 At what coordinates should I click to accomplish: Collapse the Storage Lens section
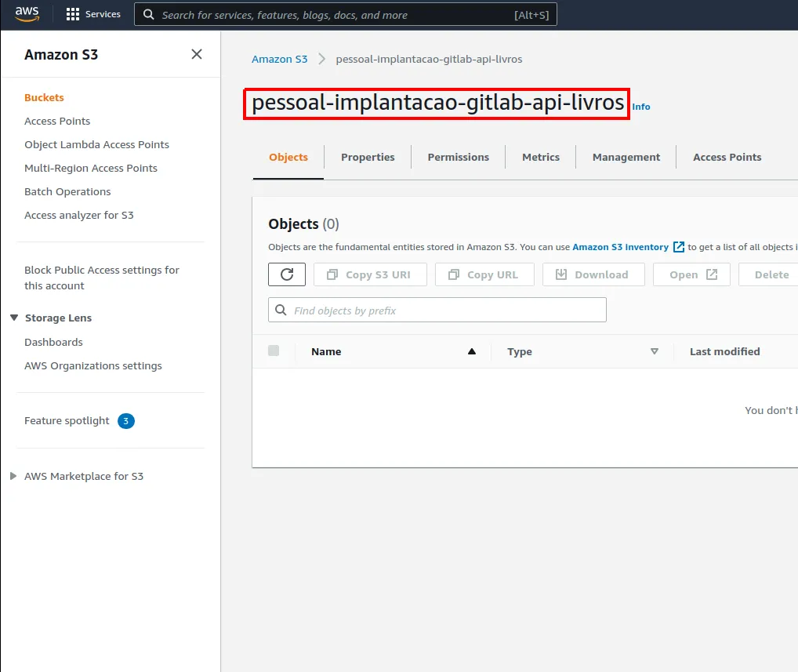click(14, 318)
